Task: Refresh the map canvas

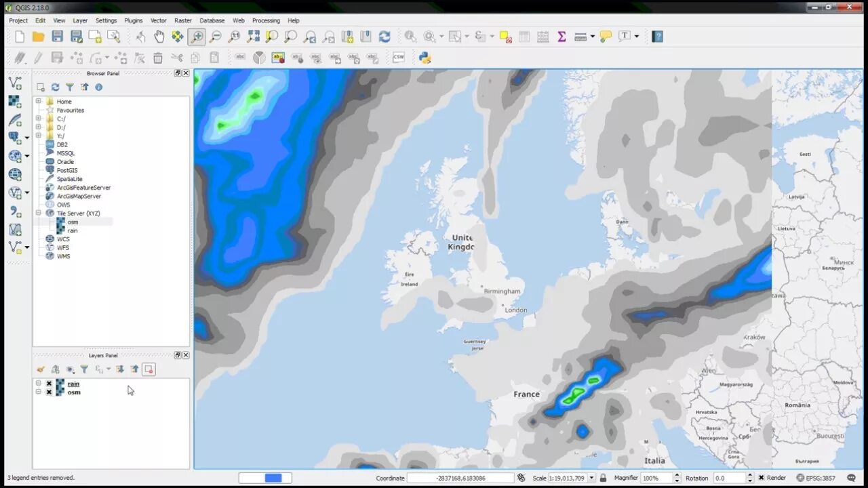Action: (384, 37)
